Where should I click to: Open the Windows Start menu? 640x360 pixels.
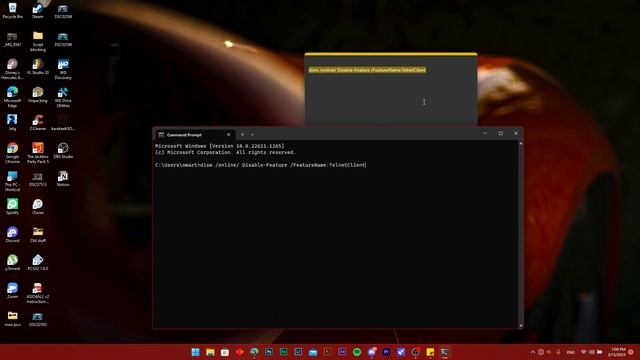tap(196, 352)
